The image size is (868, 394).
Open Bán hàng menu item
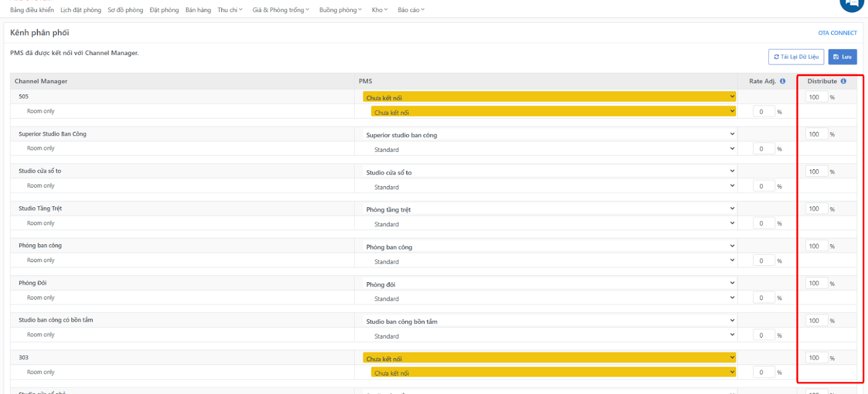click(x=198, y=10)
